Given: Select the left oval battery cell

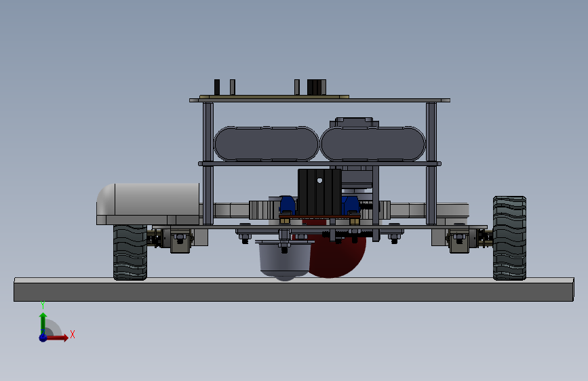Looking at the screenshot, I should [x=267, y=144].
